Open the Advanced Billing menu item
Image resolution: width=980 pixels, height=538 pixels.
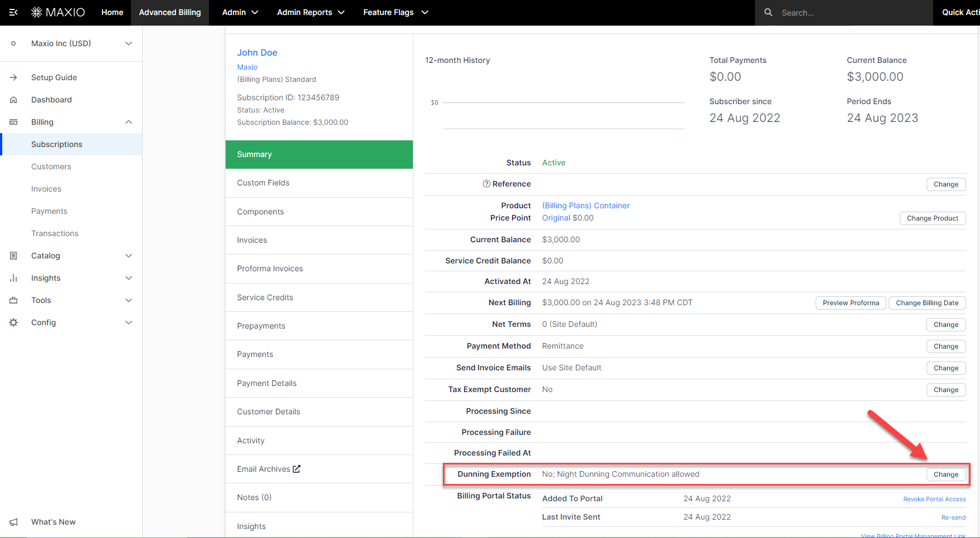[170, 12]
